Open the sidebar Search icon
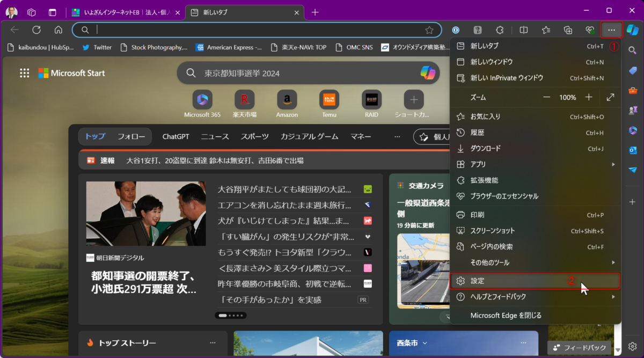Screen dimensions: 644x358 pyautogui.click(x=633, y=50)
